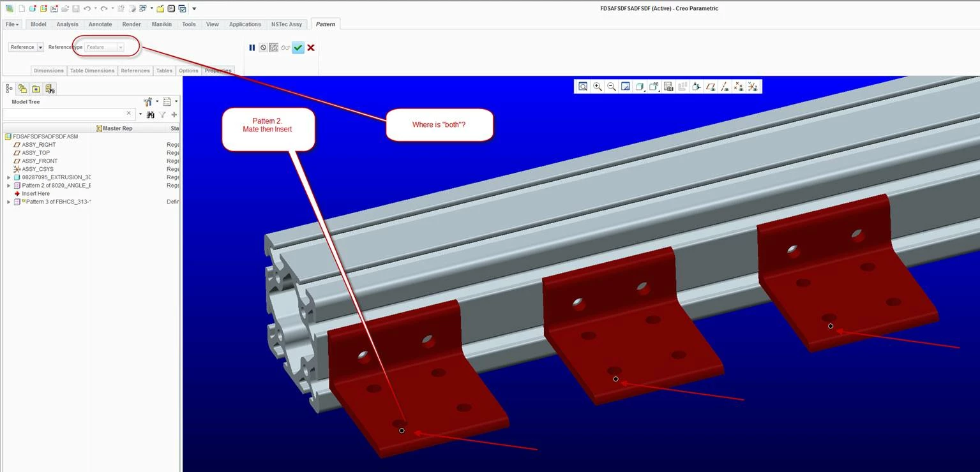
Task: Open the Saved Orientations icon
Action: [x=654, y=87]
